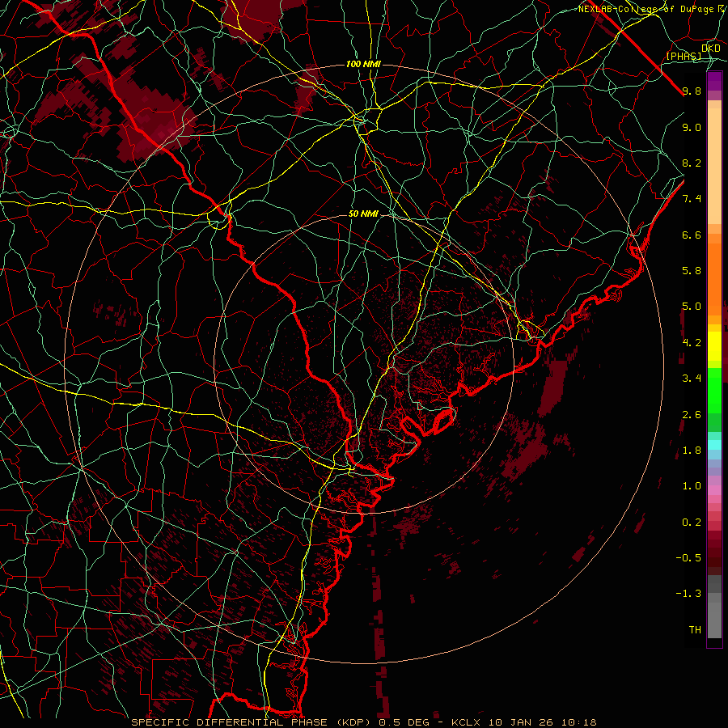This screenshot has width=728, height=728.
Task: Click the "3.4" scale value
Action: tap(692, 379)
